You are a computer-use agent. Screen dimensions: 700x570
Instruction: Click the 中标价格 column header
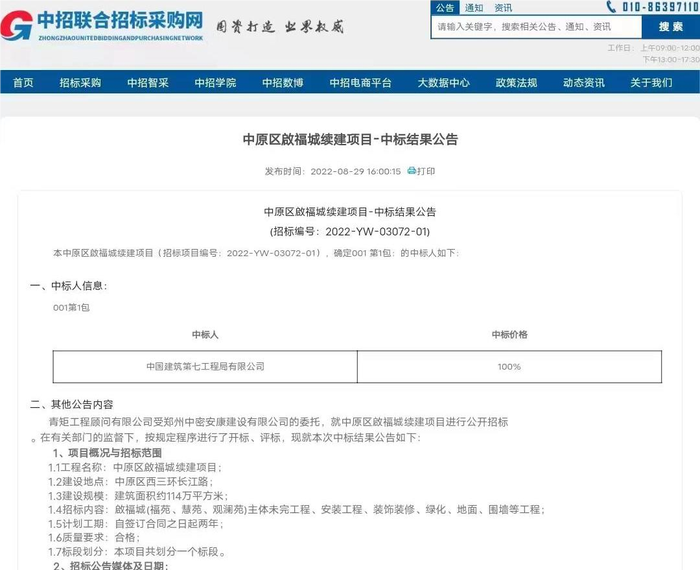(x=509, y=334)
